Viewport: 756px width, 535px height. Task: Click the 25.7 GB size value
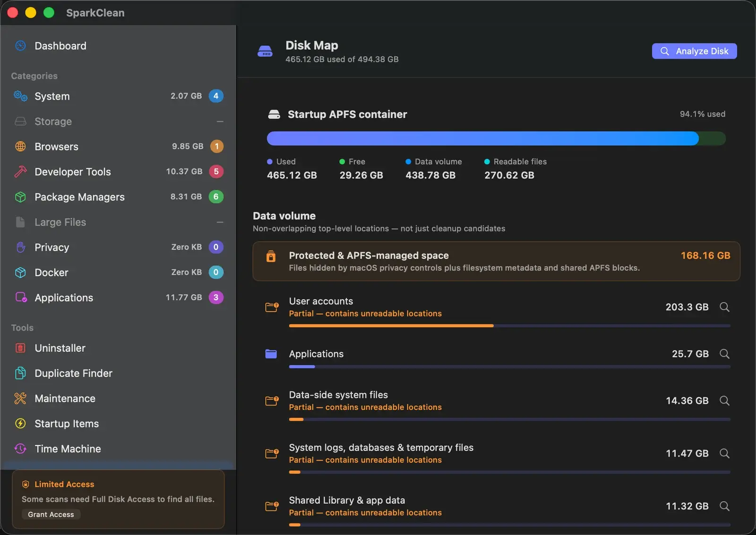click(690, 354)
